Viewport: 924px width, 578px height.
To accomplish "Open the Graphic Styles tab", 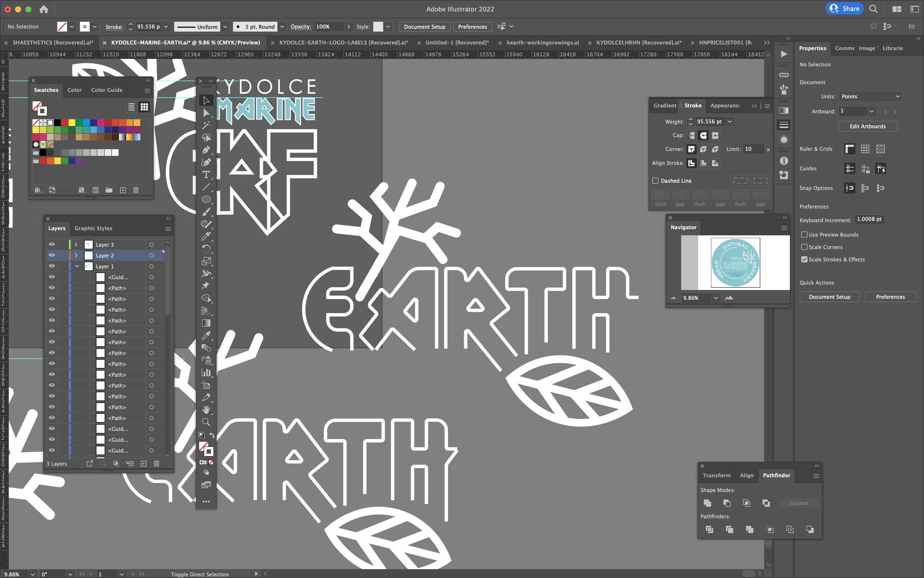I will 93,228.
